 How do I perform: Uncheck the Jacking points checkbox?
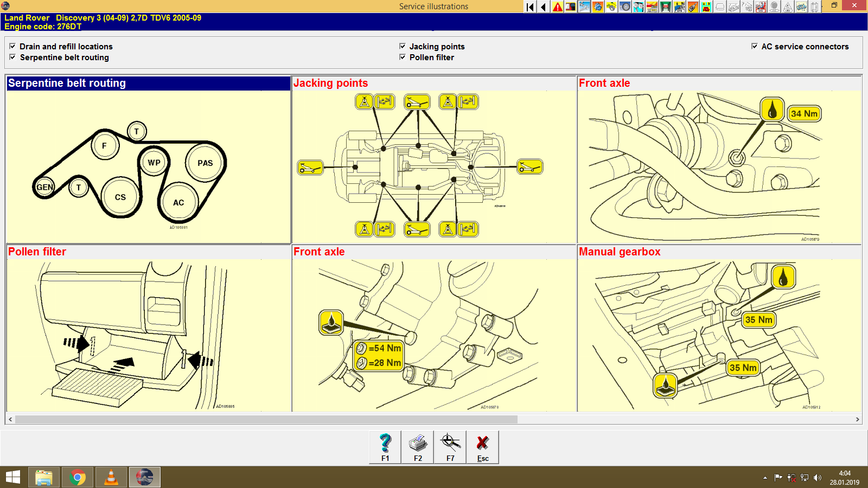coord(403,46)
